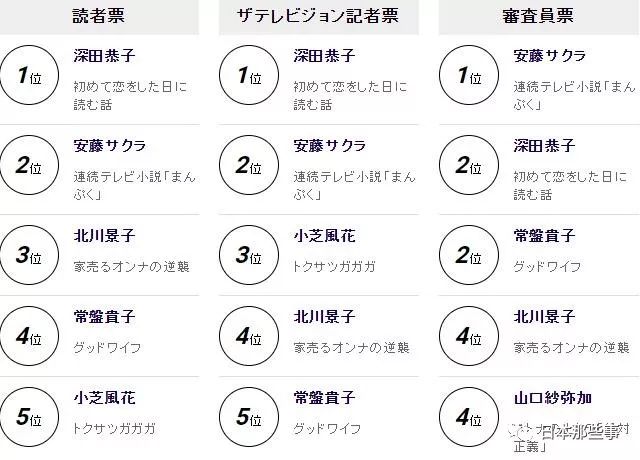This screenshot has height=460, width=640.
Task: Select the 読者票 column header
Action: point(99,16)
